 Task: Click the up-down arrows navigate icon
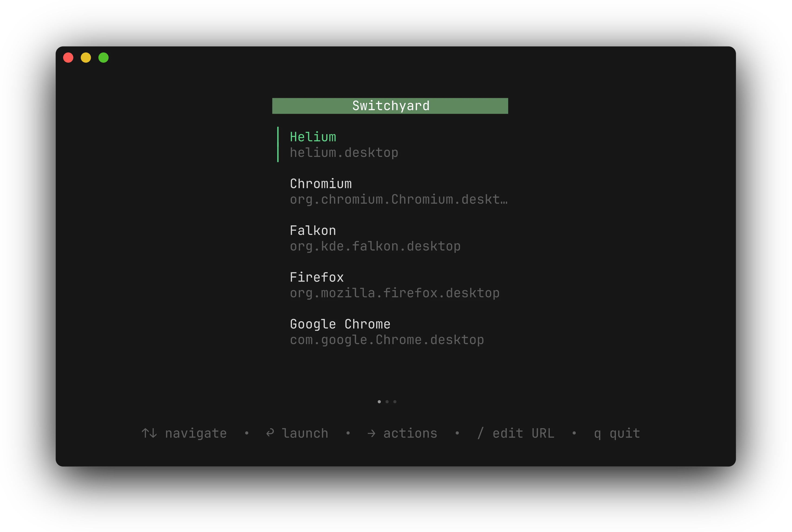tap(149, 433)
